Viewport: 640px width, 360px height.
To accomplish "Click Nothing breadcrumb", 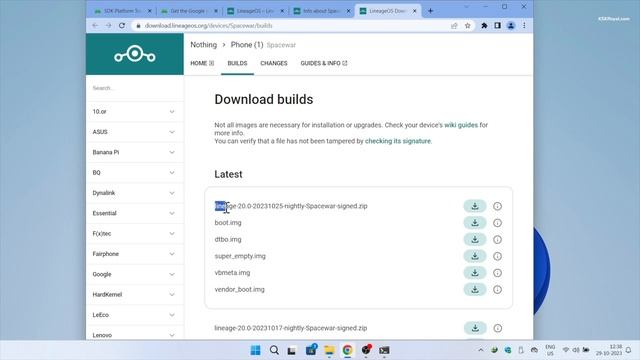I will pos(203,45).
